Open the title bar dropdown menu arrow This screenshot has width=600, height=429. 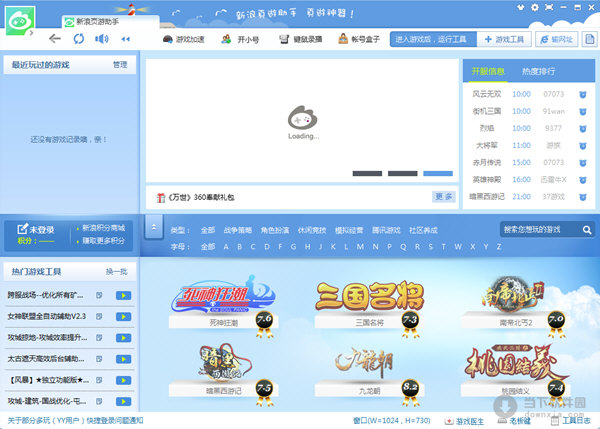(x=520, y=7)
